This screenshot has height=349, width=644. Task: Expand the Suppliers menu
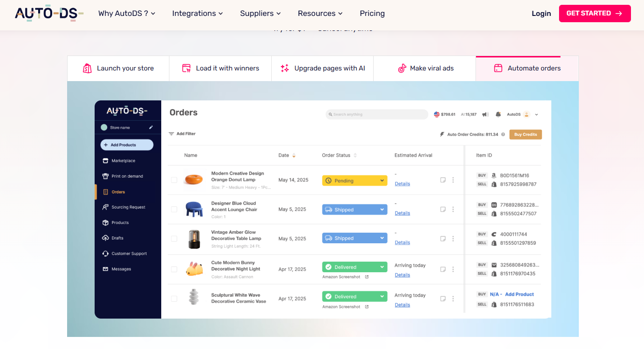[x=260, y=14]
